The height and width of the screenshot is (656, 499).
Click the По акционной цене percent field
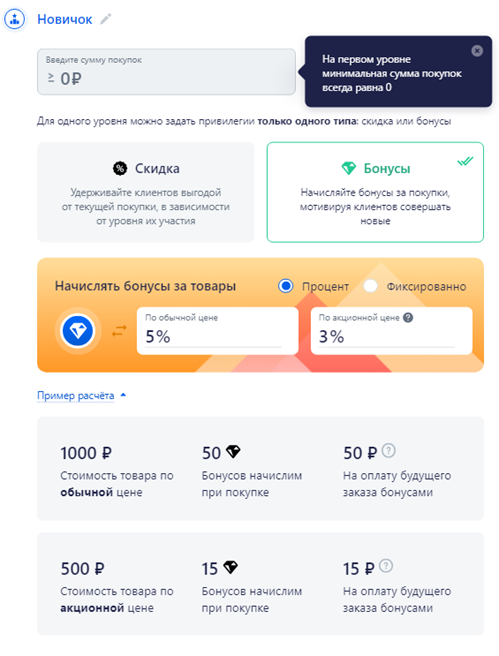coord(392,331)
